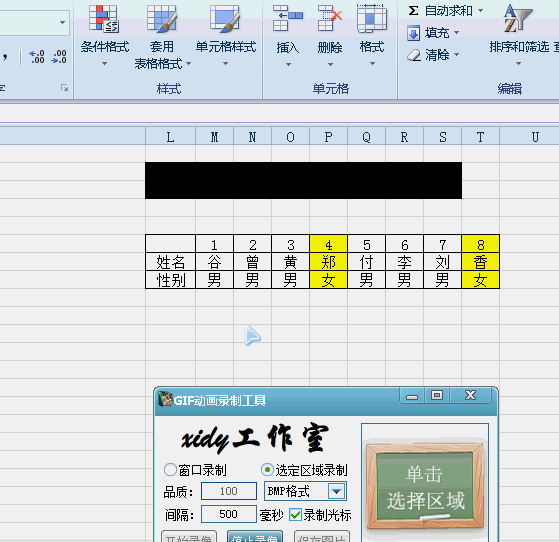559x542 pixels.
Task: Select column L header
Action: (170, 137)
